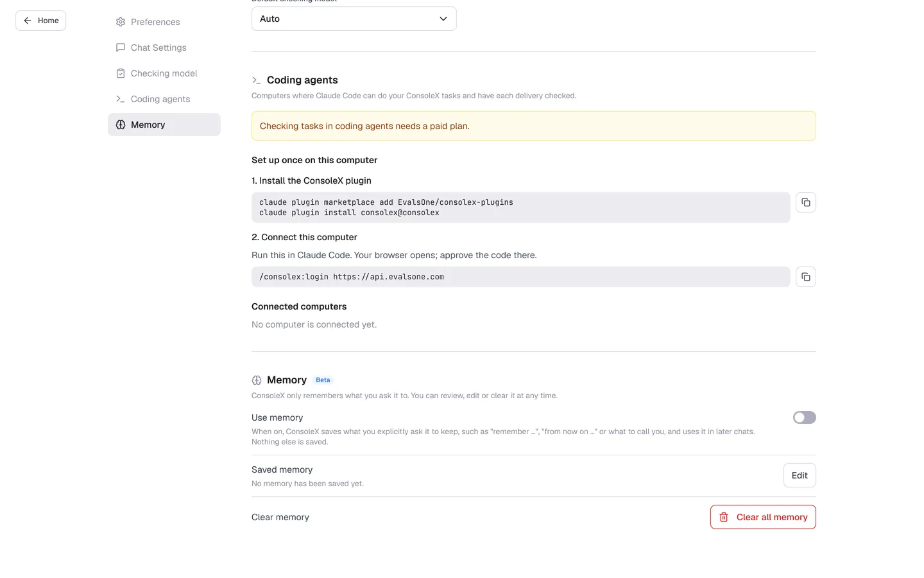Click the trash icon in Clear all memory
Screen dimensions: 924x578
[x=724, y=517]
